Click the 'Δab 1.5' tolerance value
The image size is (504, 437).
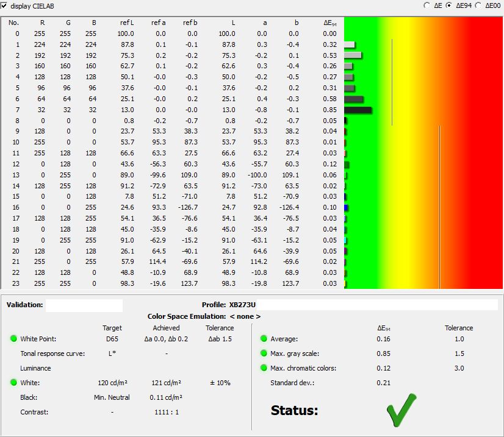click(220, 339)
